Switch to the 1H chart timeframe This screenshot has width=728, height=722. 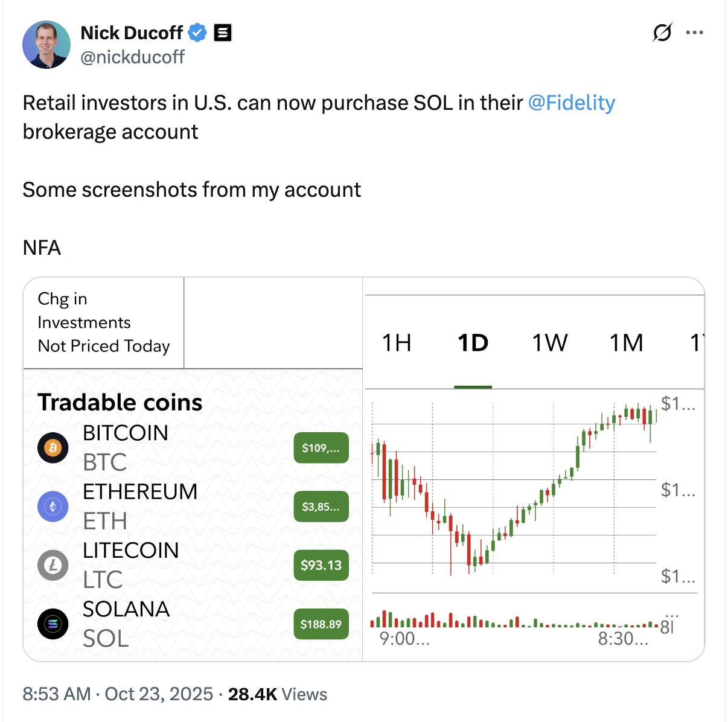[397, 342]
